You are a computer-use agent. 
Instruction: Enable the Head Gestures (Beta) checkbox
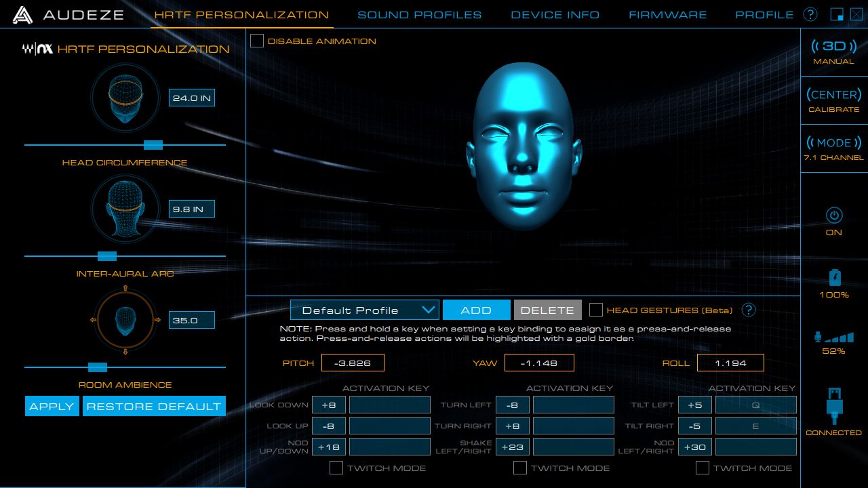596,310
